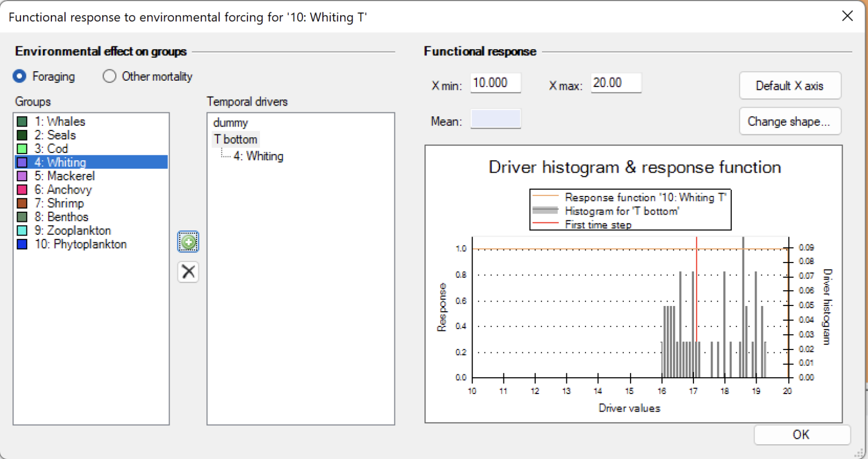Screen dimensions: 868x459
Task: Click the color square beside '6: Anchovy'
Action: click(x=23, y=189)
